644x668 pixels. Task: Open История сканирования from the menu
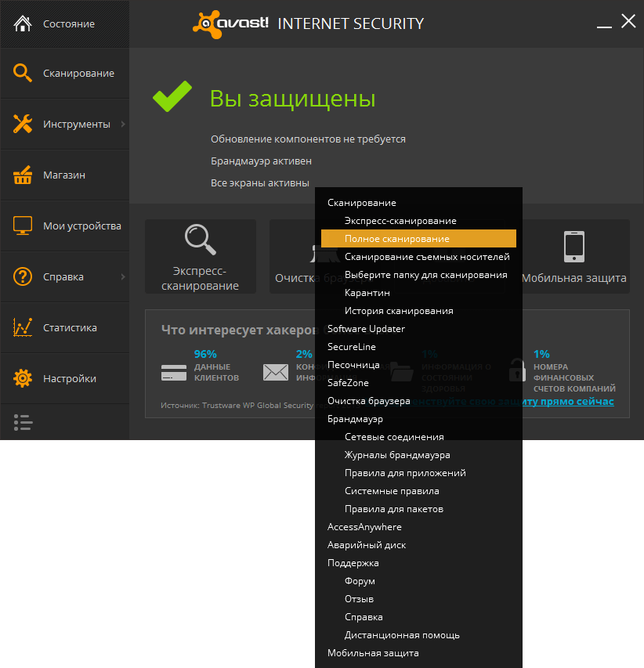(x=418, y=311)
